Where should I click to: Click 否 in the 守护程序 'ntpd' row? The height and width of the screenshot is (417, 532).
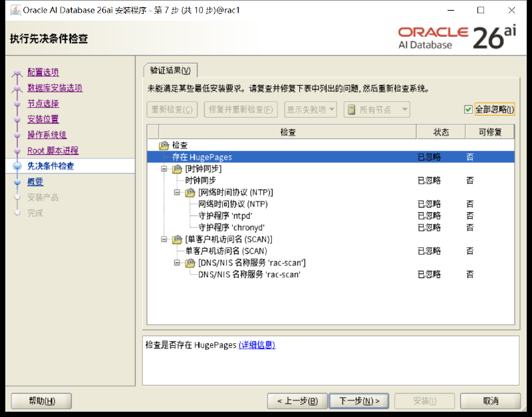coord(470,215)
